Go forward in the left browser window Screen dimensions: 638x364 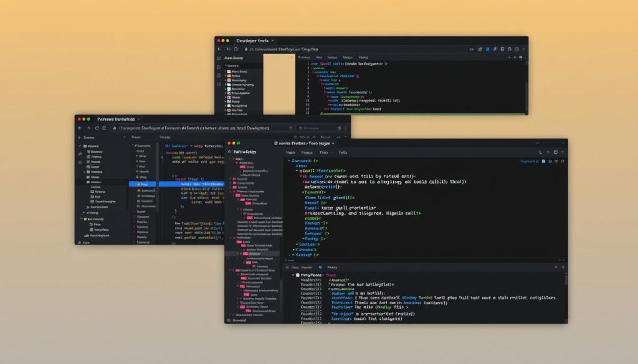pyautogui.click(x=88, y=128)
